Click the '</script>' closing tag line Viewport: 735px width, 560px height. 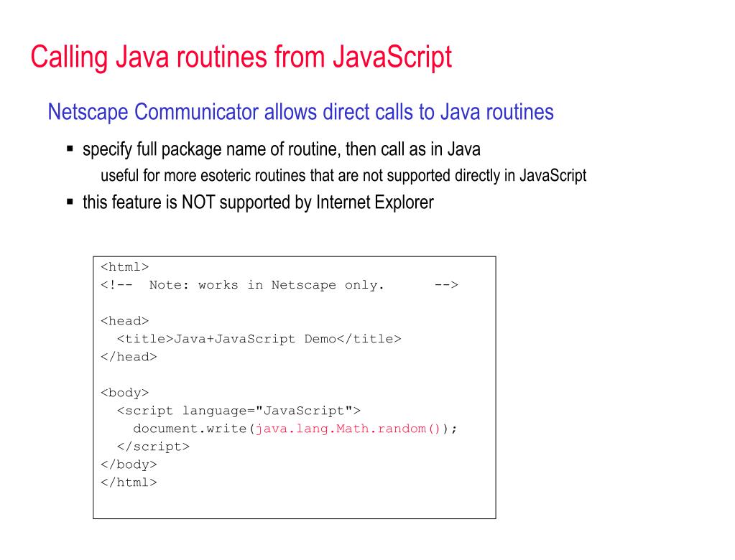click(x=153, y=447)
